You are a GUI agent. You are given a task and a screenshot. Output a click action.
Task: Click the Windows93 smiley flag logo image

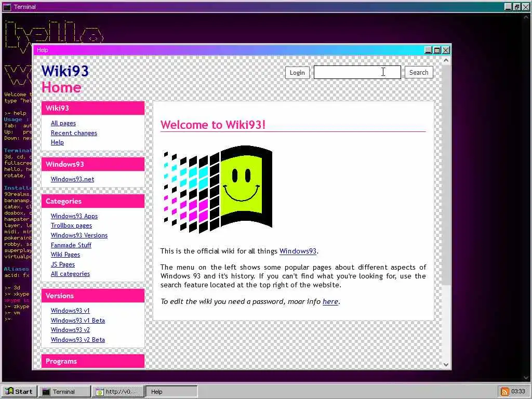pyautogui.click(x=218, y=189)
